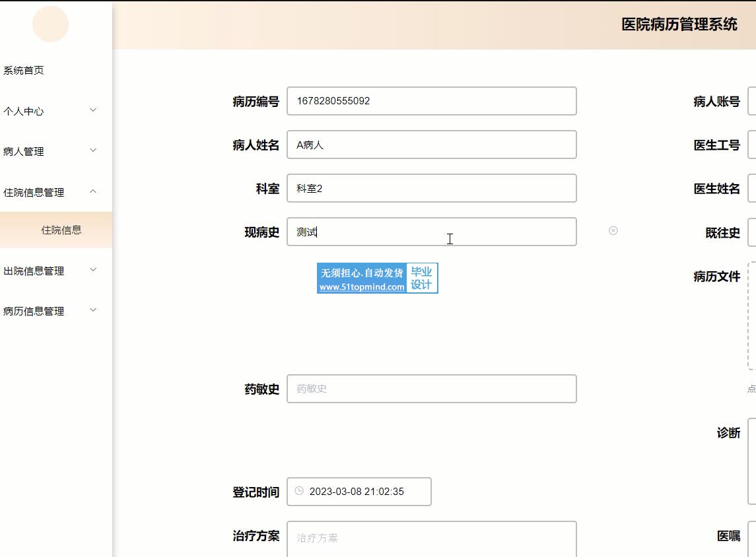Focus the 药敏史 input field
This screenshot has width=756, height=557.
(431, 389)
